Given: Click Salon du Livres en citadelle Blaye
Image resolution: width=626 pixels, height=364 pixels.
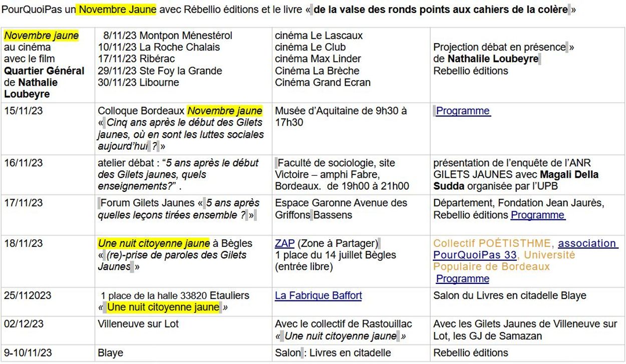Looking at the screenshot, I should tap(509, 295).
